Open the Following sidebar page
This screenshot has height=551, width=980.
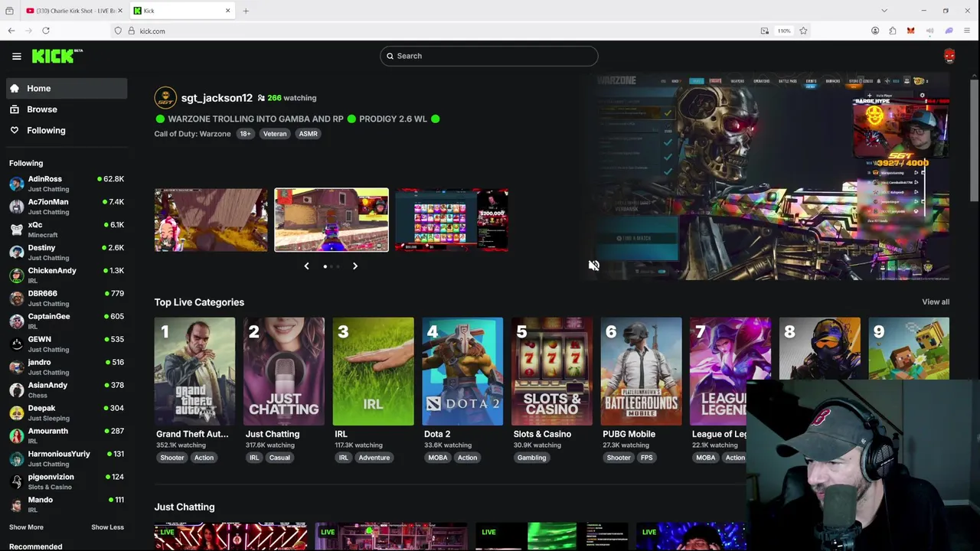tap(67, 130)
